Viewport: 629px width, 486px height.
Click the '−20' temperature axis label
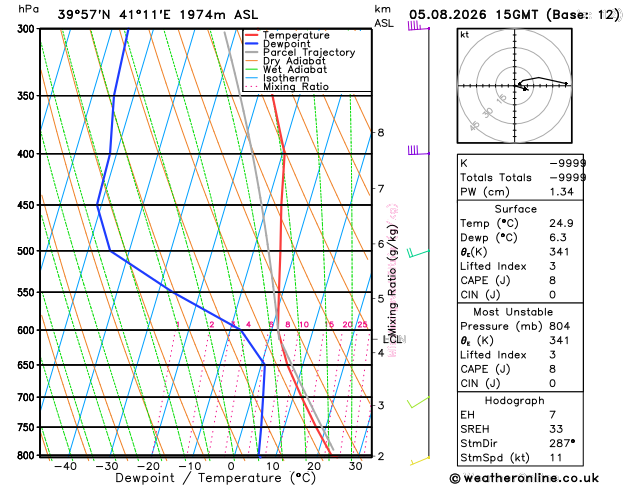click(x=148, y=466)
